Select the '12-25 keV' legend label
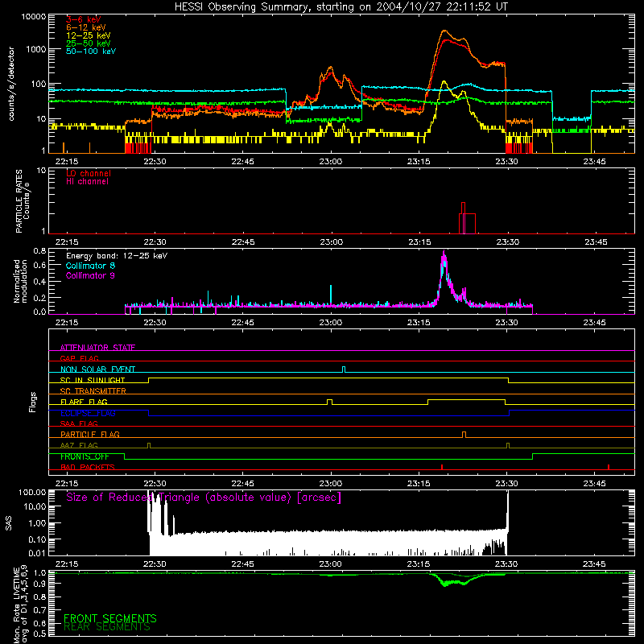644x644 pixels. pyautogui.click(x=89, y=35)
